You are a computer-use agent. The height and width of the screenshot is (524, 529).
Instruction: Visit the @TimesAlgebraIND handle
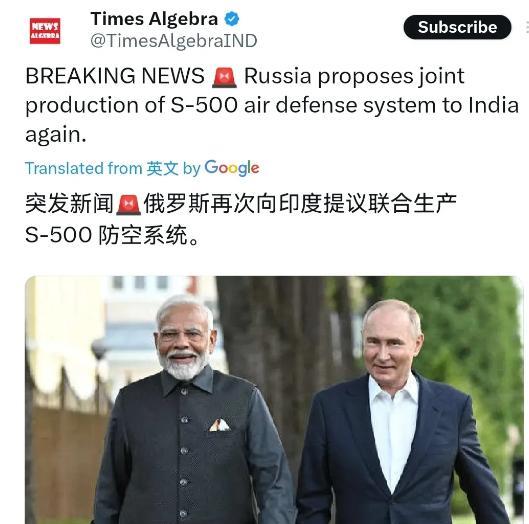click(174, 41)
